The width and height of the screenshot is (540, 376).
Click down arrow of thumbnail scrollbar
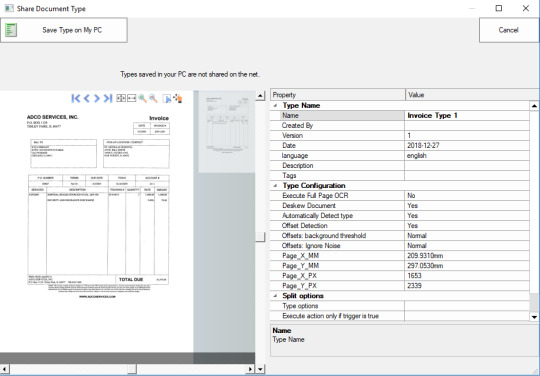tap(260, 369)
